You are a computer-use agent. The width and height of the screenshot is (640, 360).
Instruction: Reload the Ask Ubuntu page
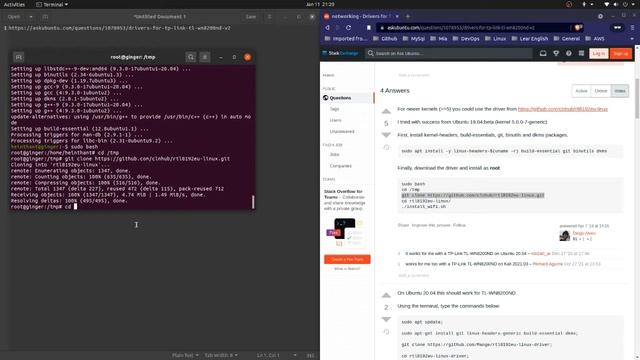348,28
